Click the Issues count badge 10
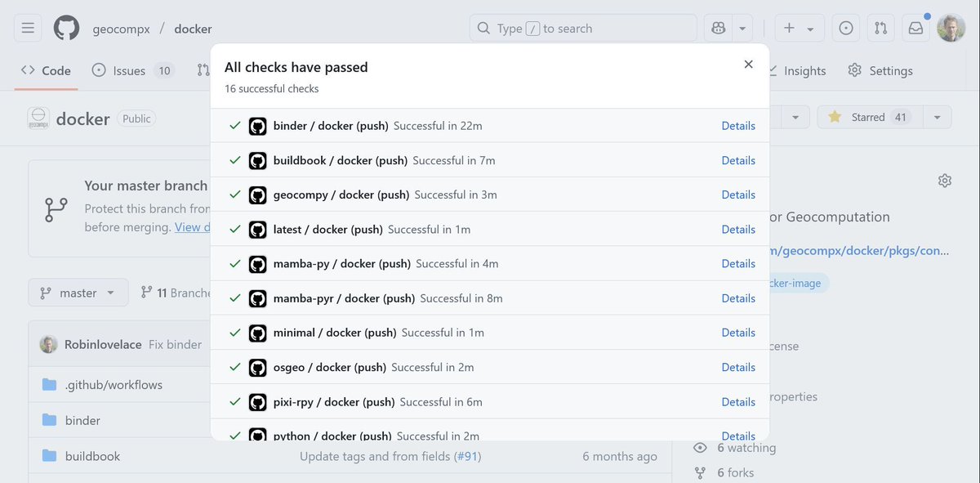980x483 pixels. click(164, 71)
